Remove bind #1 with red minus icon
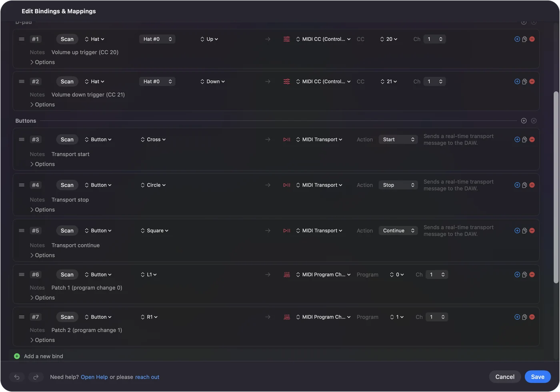 [532, 39]
